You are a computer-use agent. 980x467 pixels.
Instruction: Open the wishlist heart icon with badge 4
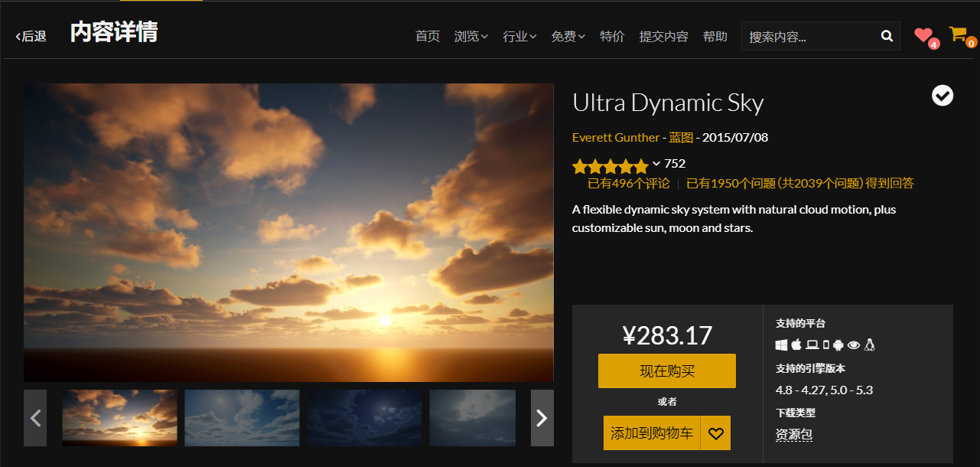pyautogui.click(x=923, y=34)
